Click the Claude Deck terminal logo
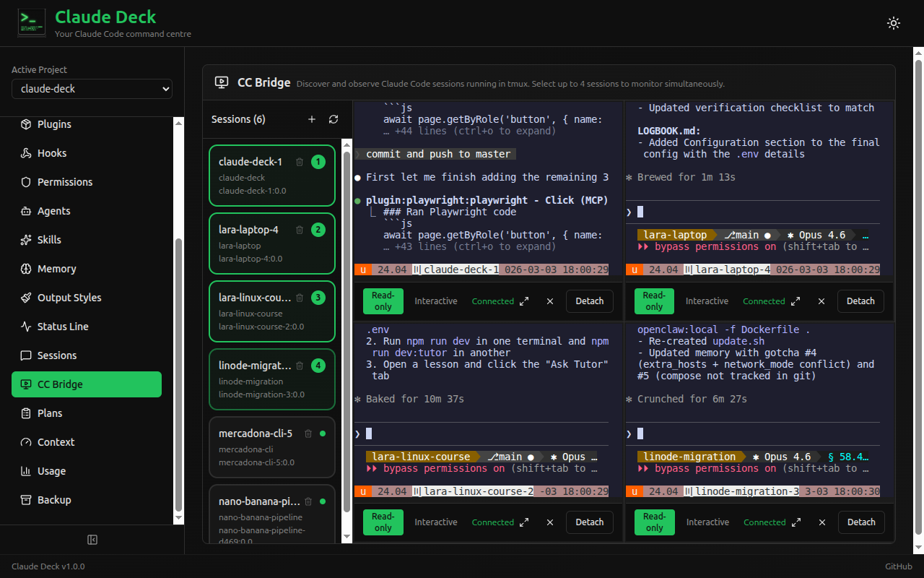924x578 pixels. [x=31, y=22]
